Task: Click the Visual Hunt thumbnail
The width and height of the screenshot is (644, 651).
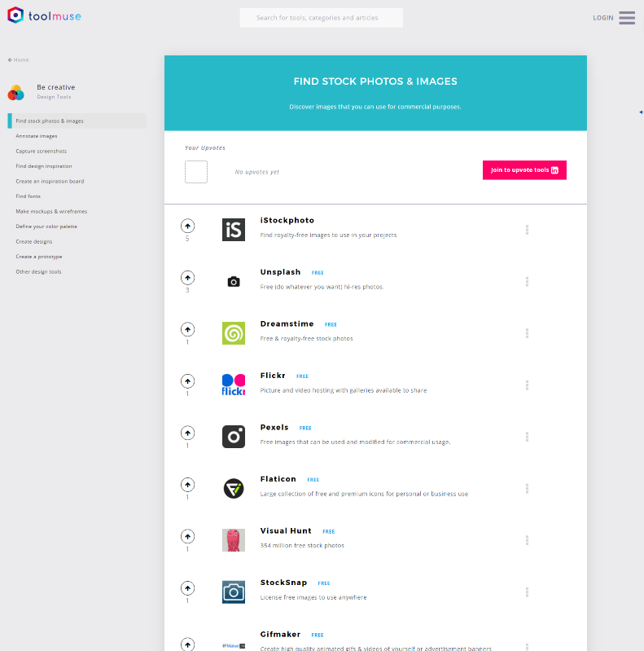Action: 234,540
